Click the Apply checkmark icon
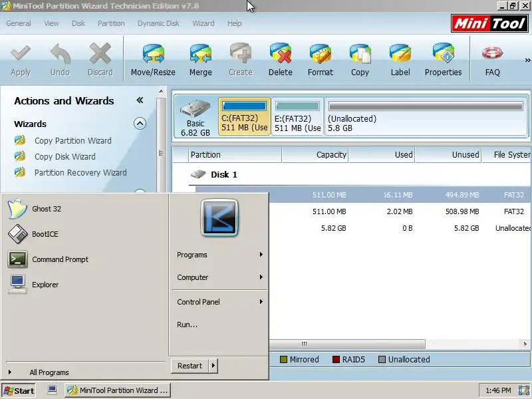 point(21,54)
